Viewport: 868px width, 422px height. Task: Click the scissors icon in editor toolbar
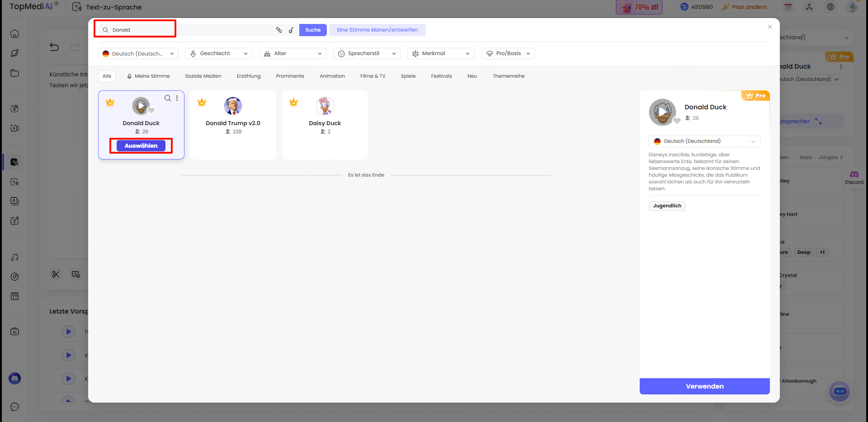click(x=56, y=274)
